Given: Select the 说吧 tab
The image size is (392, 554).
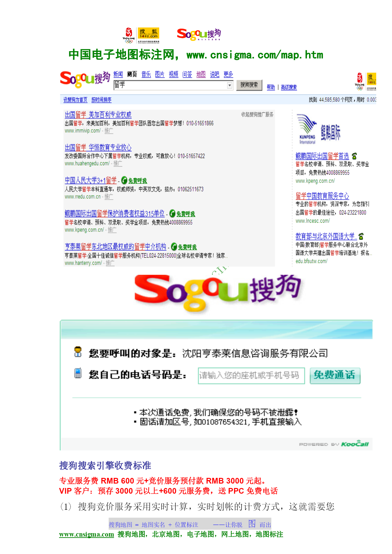Looking at the screenshot, I should pyautogui.click(x=215, y=74).
